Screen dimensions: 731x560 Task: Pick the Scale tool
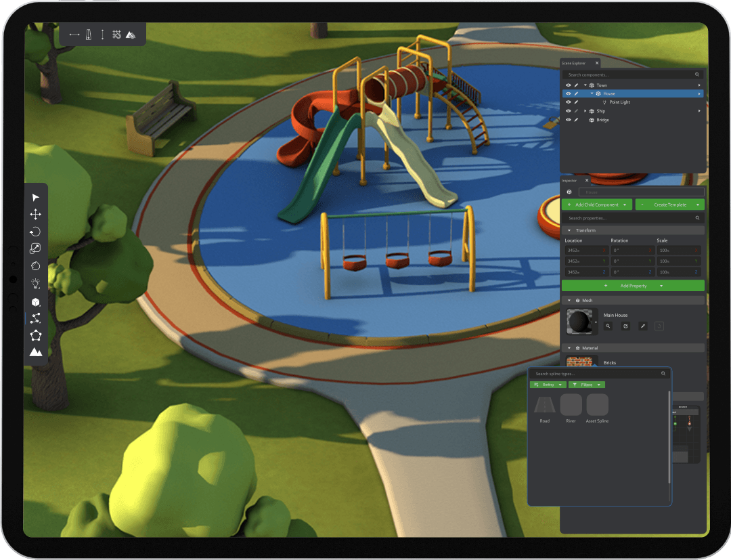[x=36, y=249]
